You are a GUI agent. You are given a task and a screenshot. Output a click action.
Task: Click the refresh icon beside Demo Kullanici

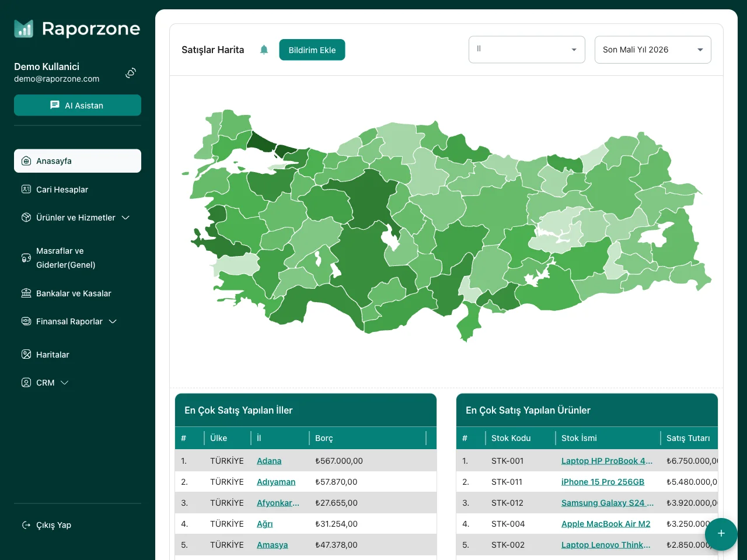(130, 72)
